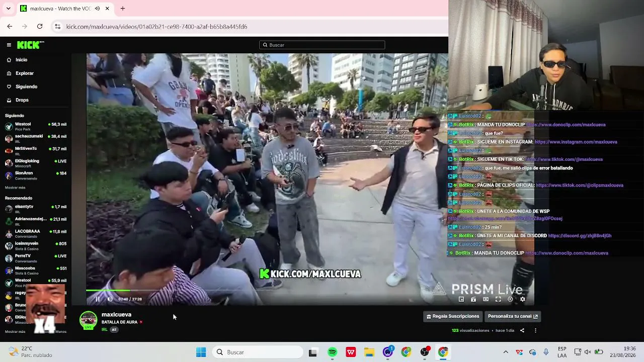Open the Instagram maxlcueva chat link
Viewport: 644px width, 362px height.
coord(576,142)
